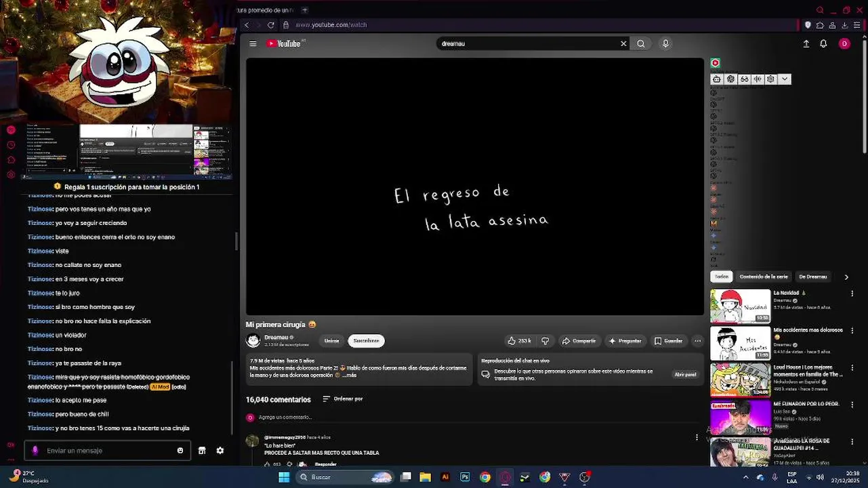Viewport: 868px width, 488px height.
Task: Click Abrir panel for chat replay
Action: [x=685, y=375]
